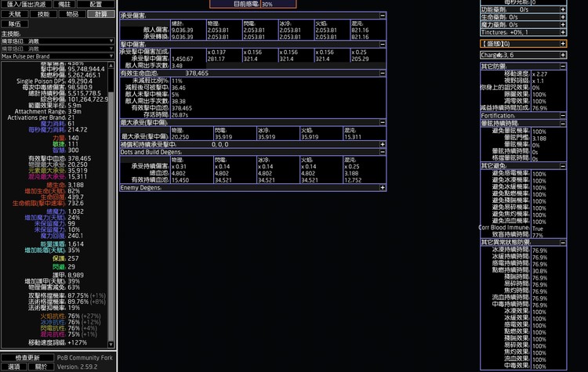Collapse the 暈眩持續時間 section
This screenshot has width=588, height=372.
pyautogui.click(x=563, y=123)
